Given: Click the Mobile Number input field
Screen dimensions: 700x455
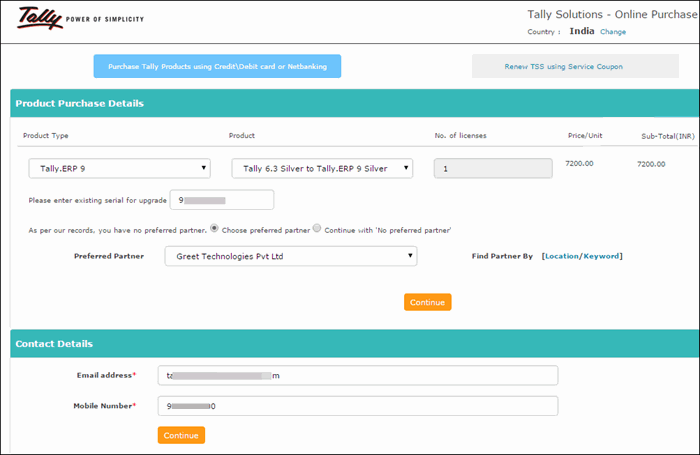Looking at the screenshot, I should click(x=358, y=406).
